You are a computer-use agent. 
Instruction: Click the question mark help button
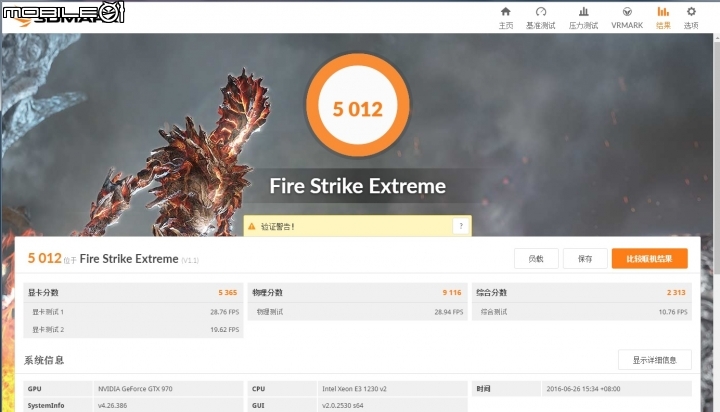pyautogui.click(x=461, y=226)
